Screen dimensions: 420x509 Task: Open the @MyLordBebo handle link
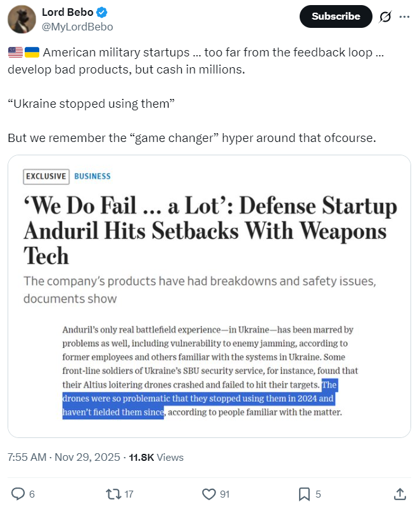[x=77, y=27]
